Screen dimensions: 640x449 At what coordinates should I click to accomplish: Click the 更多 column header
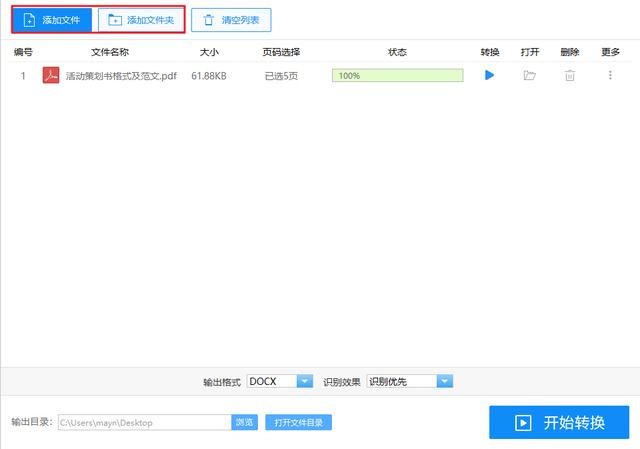(610, 52)
